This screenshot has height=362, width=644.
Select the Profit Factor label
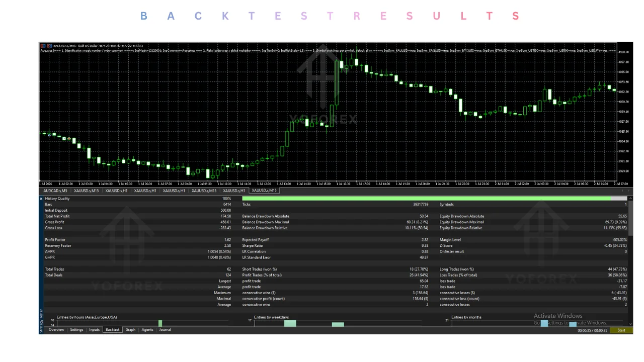[x=56, y=240]
